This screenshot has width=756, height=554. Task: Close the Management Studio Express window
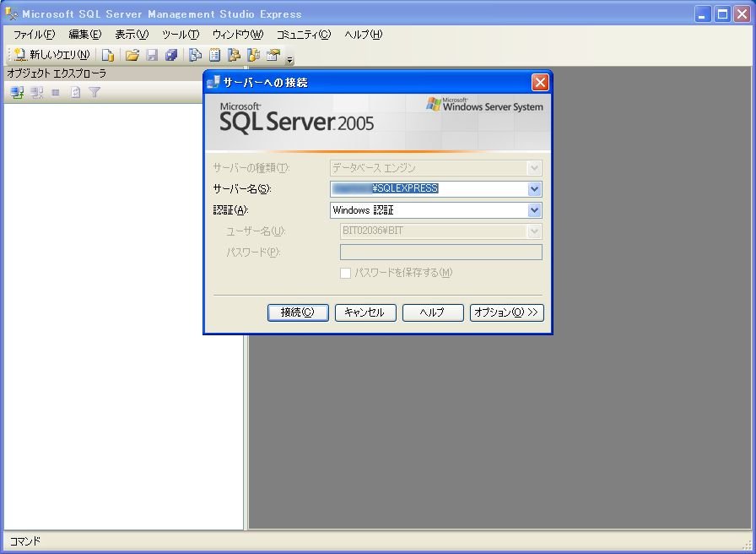[742, 14]
